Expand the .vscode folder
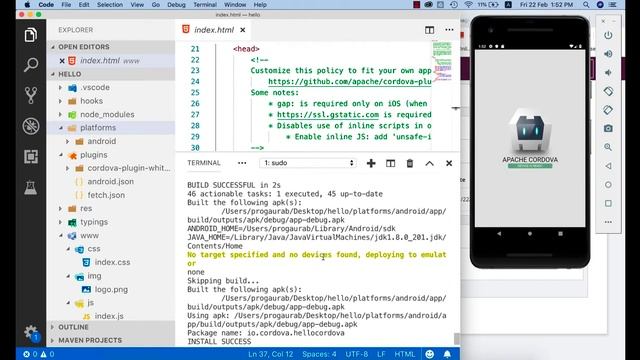640x360 pixels. pos(60,87)
